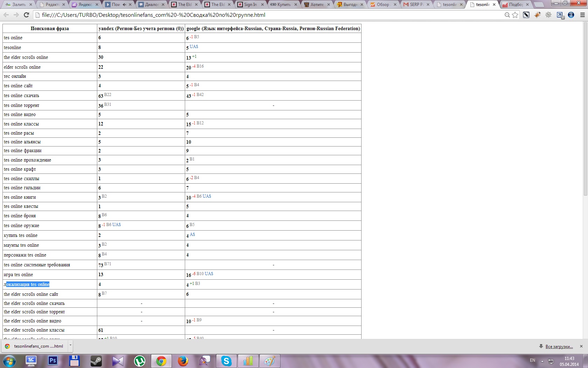Open Pidgin messenger from taskbar
Image resolution: width=588 pixels, height=368 pixels.
205,361
